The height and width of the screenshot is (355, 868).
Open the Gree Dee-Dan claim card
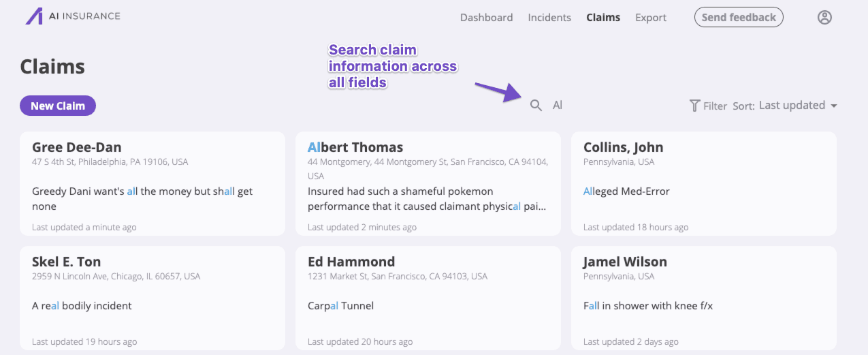tap(152, 183)
